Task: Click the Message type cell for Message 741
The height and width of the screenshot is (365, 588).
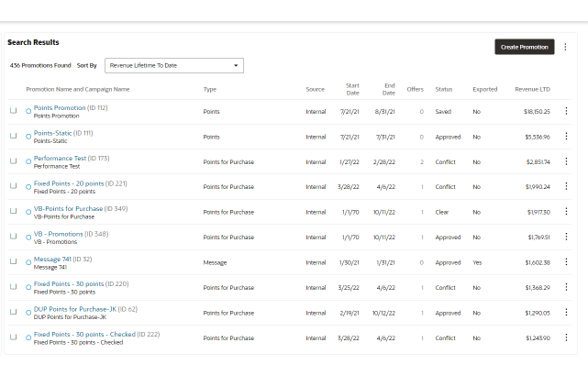Action: coord(215,262)
